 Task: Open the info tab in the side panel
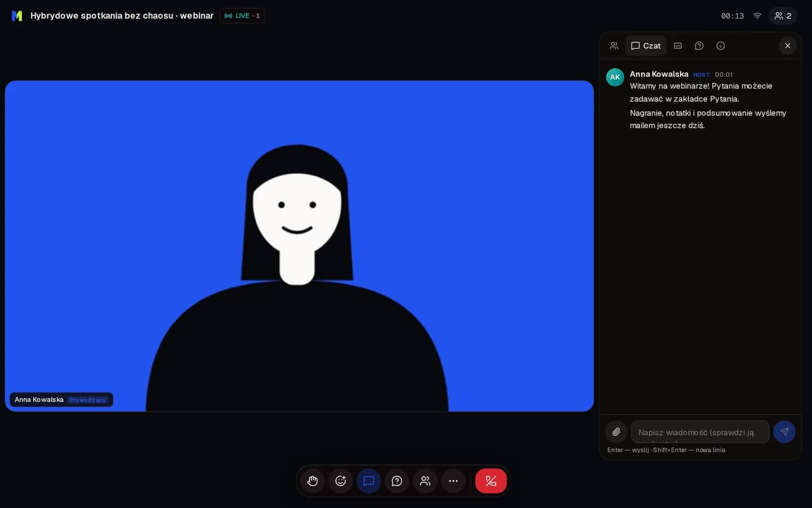[721, 46]
